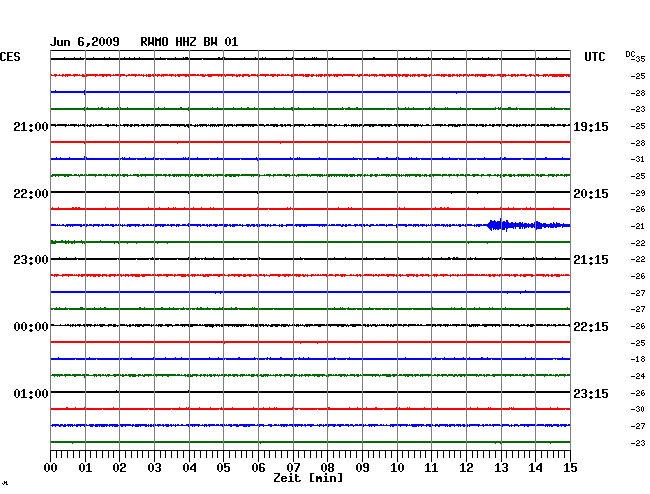Click the DC offset value -31
This screenshot has width=650, height=494.
tap(638, 159)
